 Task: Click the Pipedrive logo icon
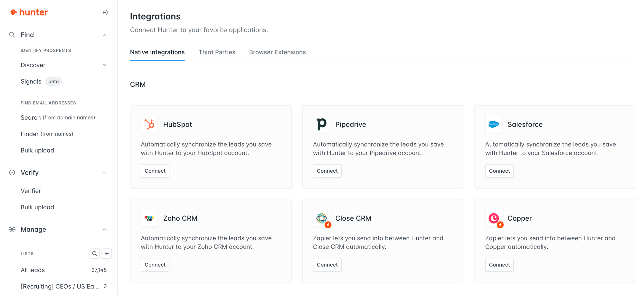322,124
